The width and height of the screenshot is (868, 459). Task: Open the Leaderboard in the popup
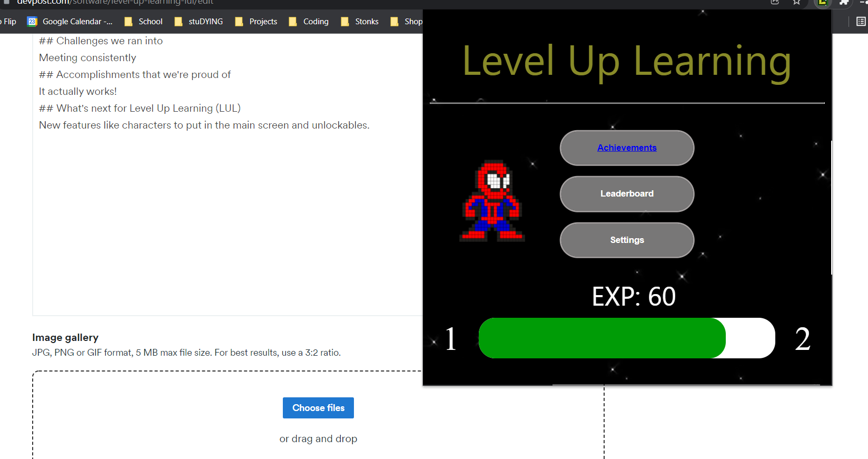[627, 194]
